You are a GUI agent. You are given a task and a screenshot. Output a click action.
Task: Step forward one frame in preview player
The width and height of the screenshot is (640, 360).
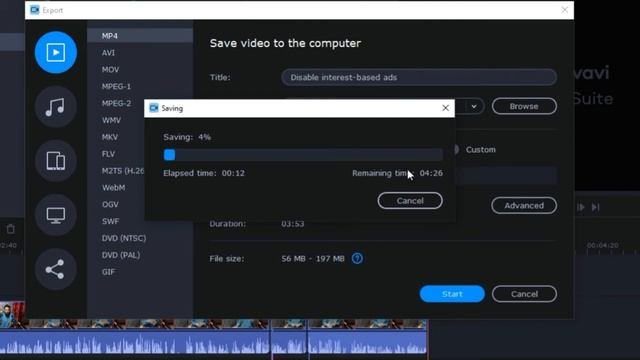(x=581, y=207)
